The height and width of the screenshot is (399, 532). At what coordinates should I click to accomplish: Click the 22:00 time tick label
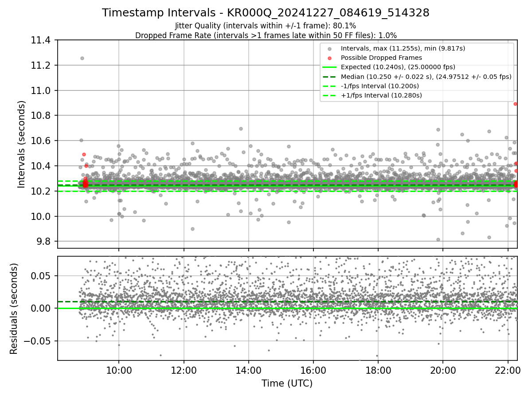508,371
